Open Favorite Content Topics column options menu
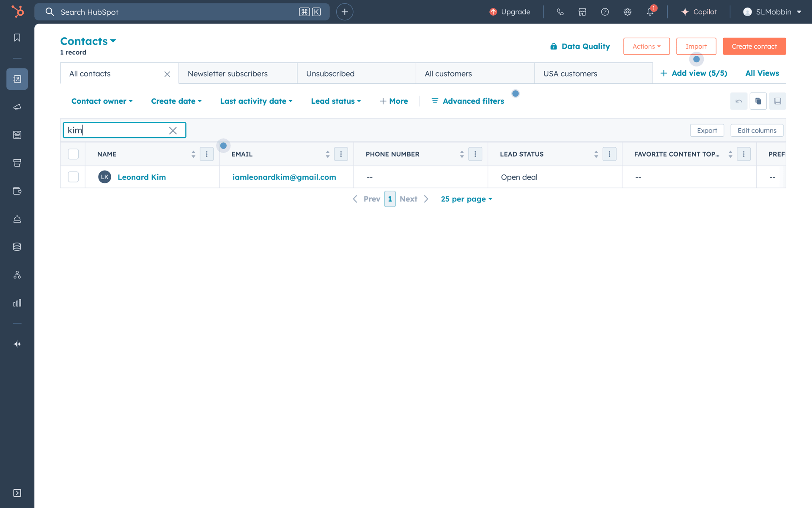Screen dimensions: 812x508 click(743, 154)
